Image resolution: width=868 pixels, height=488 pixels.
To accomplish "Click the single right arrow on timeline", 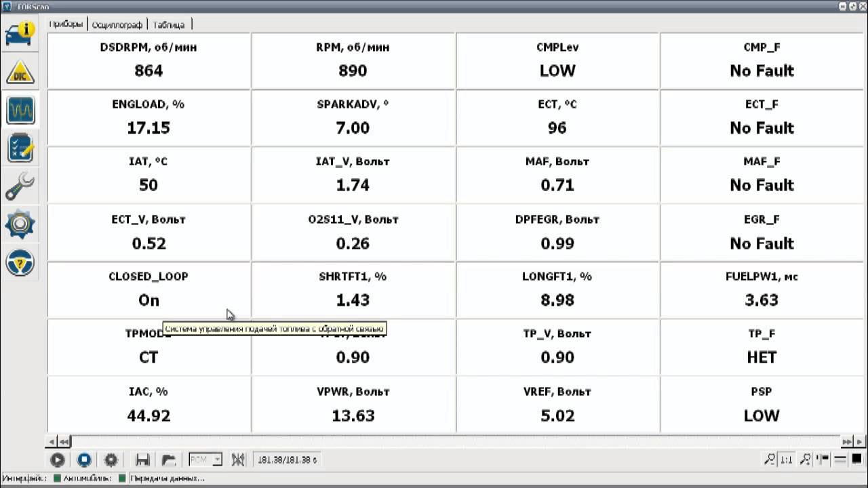I will point(859,441).
